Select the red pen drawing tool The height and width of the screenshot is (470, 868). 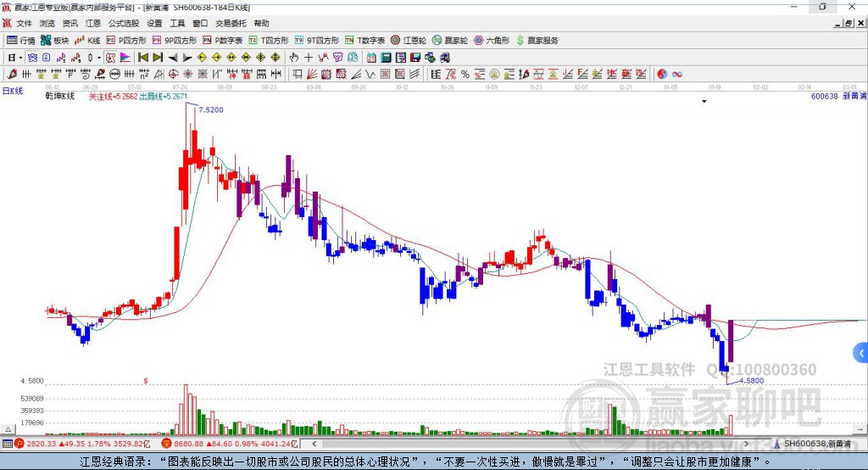[x=12, y=75]
